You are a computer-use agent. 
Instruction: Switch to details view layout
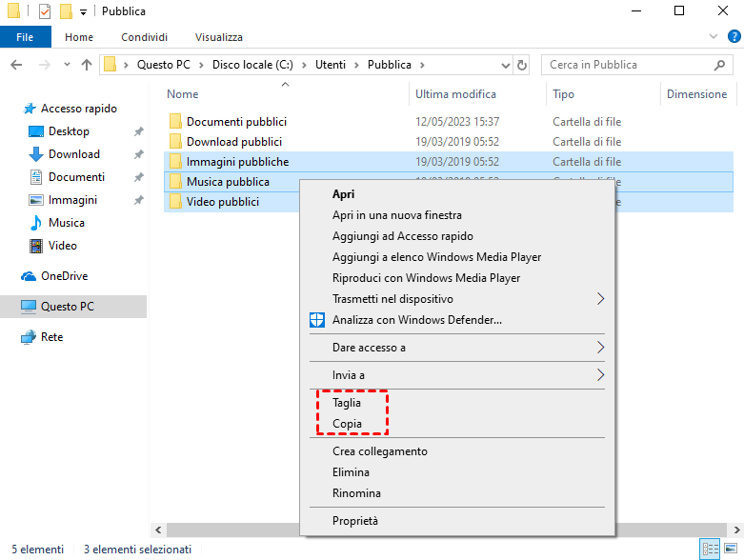click(710, 550)
